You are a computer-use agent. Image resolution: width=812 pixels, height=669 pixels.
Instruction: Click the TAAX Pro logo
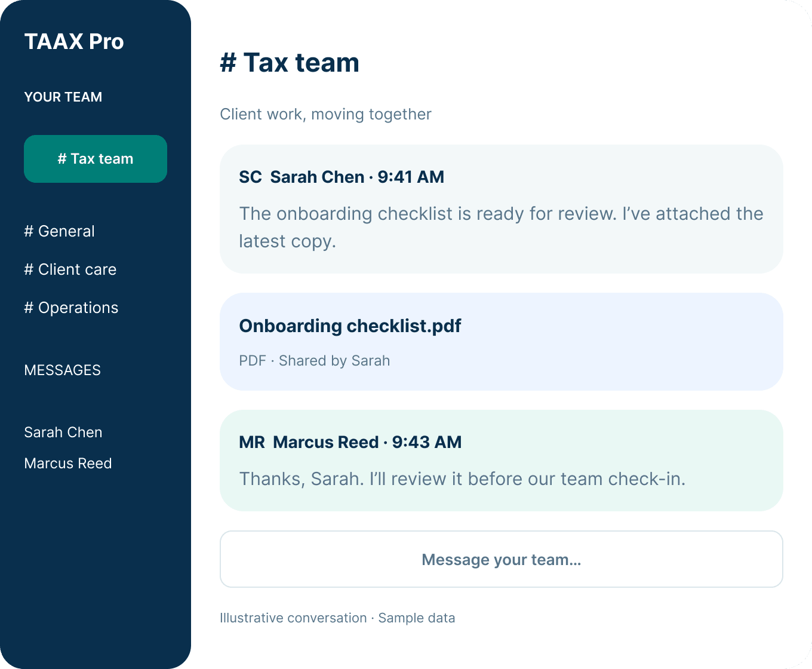[x=74, y=41]
